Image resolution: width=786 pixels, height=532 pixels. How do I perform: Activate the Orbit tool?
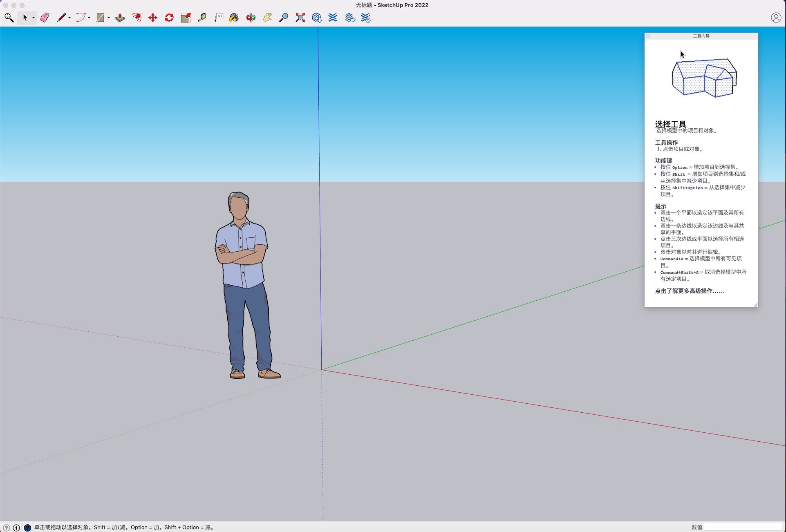(251, 18)
